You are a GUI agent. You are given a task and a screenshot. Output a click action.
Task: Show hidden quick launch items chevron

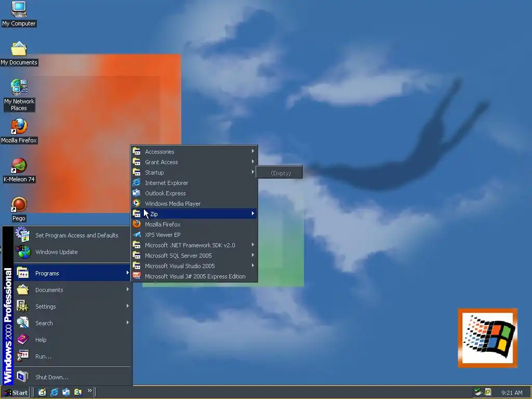89,391
